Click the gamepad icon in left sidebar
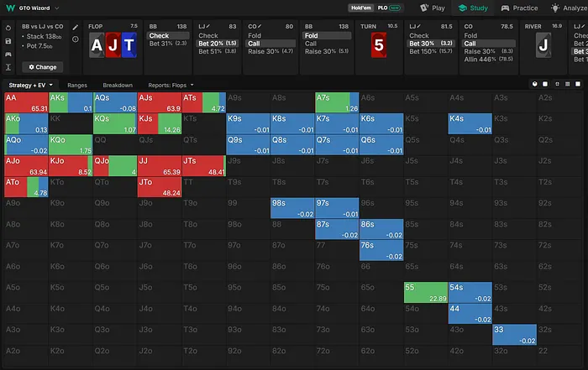The image size is (588, 370). [8, 55]
